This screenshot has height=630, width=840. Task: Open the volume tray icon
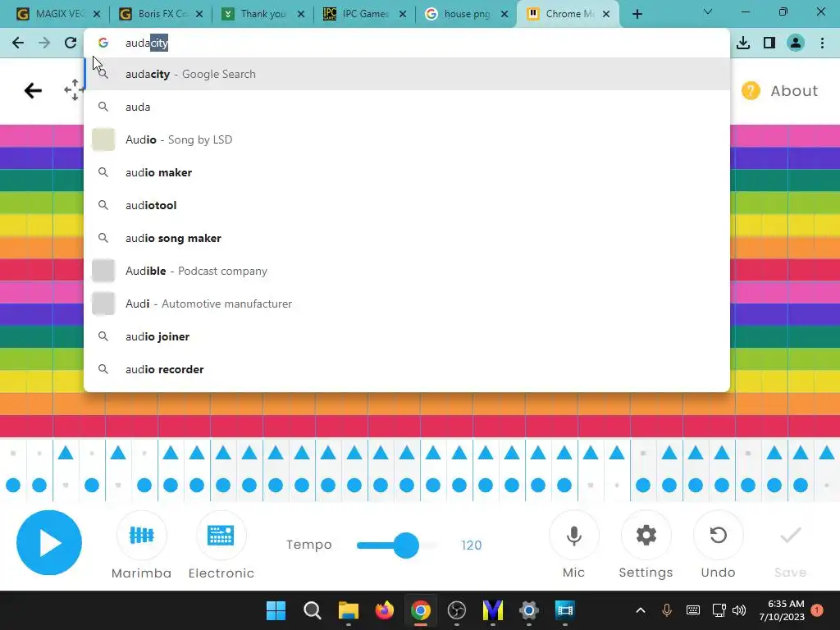click(x=739, y=610)
